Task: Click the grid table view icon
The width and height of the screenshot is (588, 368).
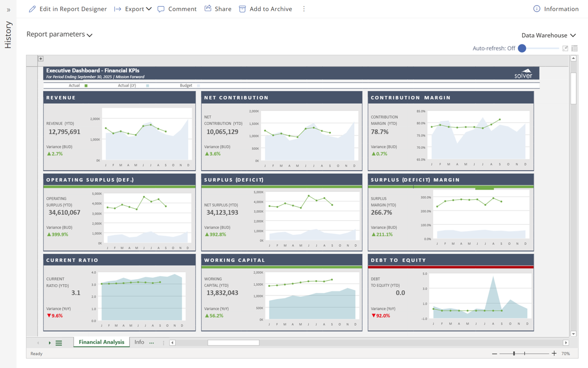Action: click(574, 49)
